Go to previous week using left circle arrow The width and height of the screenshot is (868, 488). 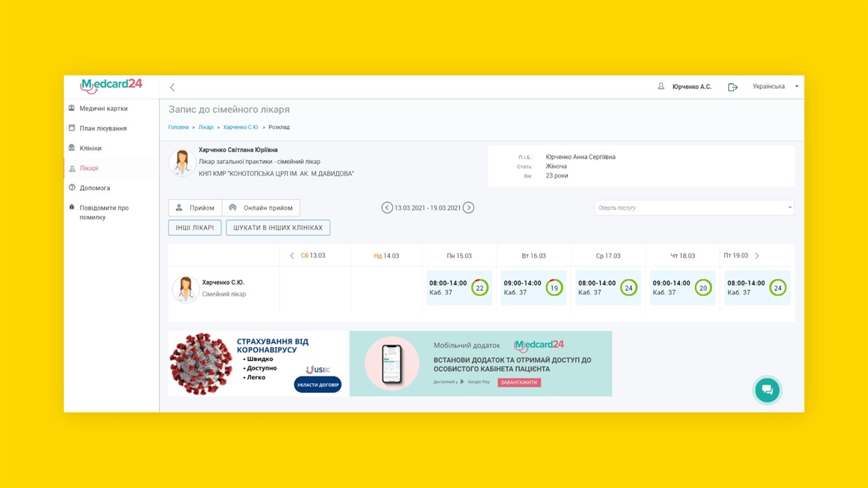pyautogui.click(x=387, y=208)
